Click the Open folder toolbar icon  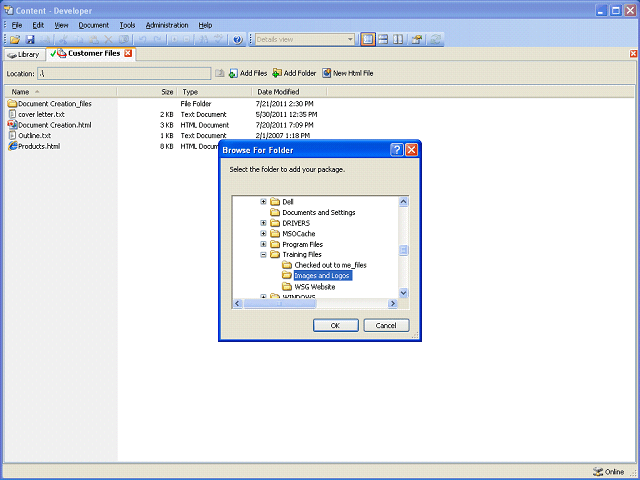[15, 39]
